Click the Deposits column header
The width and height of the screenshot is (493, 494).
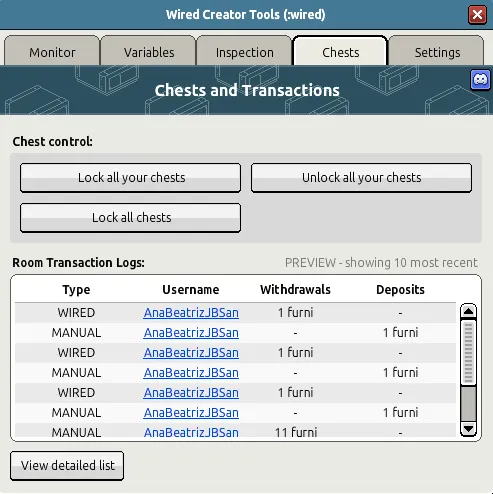pyautogui.click(x=400, y=290)
